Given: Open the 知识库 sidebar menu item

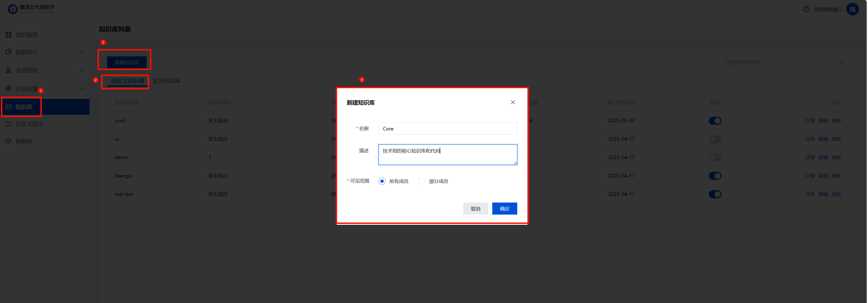Looking at the screenshot, I should pyautogui.click(x=24, y=107).
